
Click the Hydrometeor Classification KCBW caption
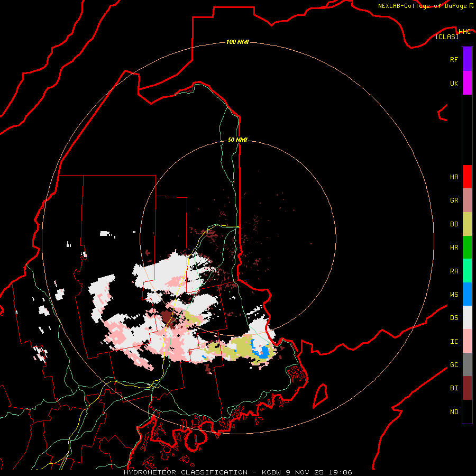click(x=237, y=472)
